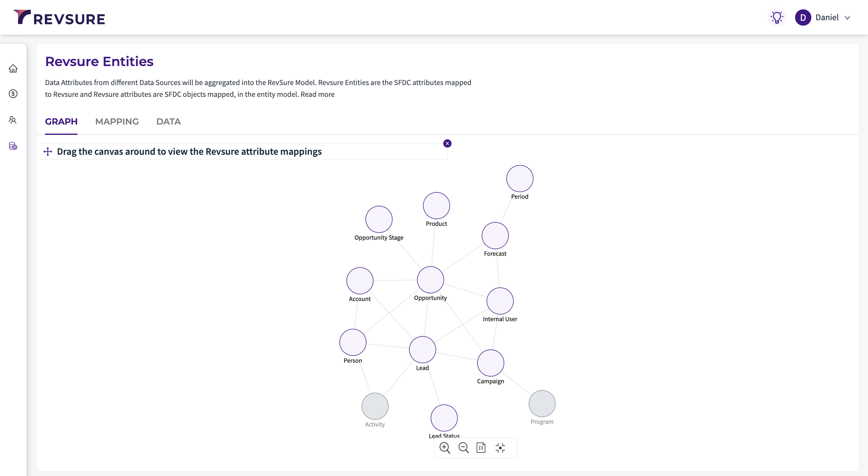Zoom in on the graph canvas
868x476 pixels.
coord(445,448)
